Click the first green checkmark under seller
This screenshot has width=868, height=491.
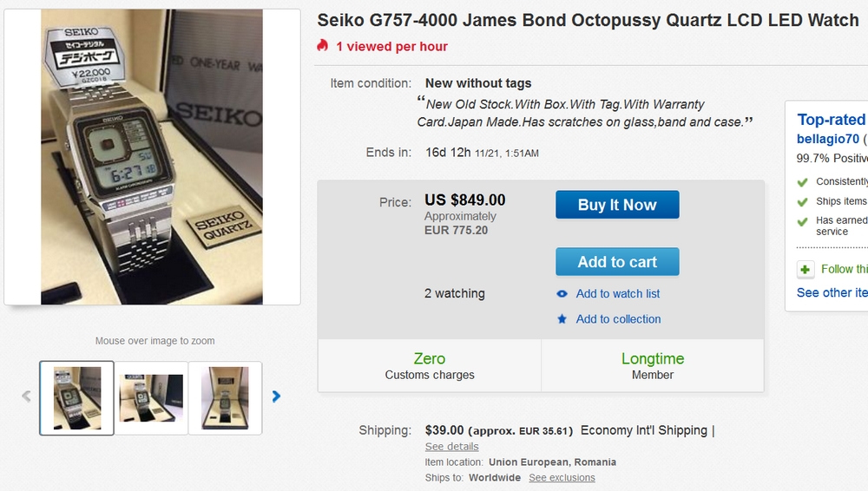tap(803, 182)
